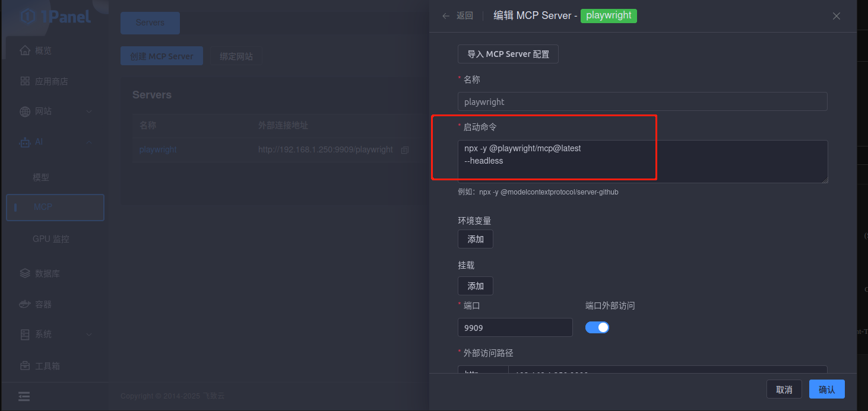Collapse the AI submenu chevron

tap(89, 142)
